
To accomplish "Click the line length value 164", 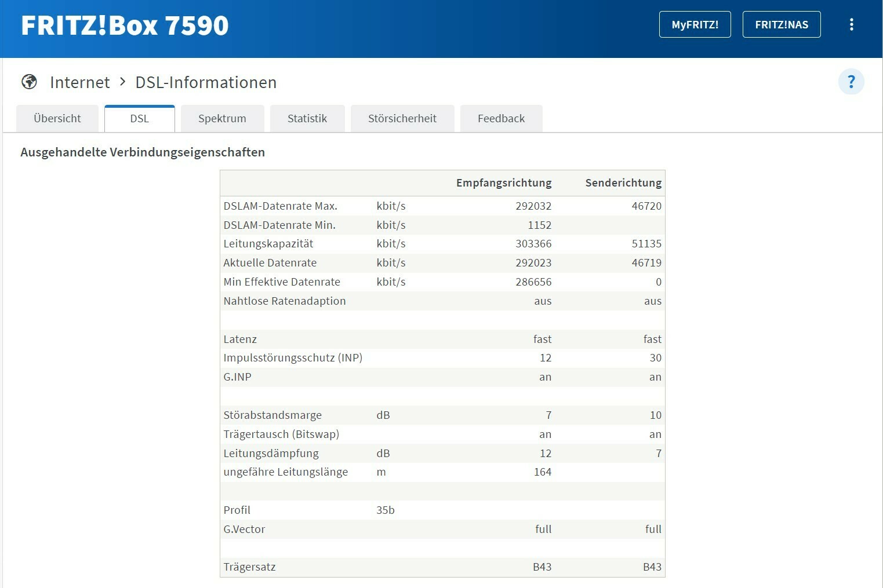I will coord(543,472).
